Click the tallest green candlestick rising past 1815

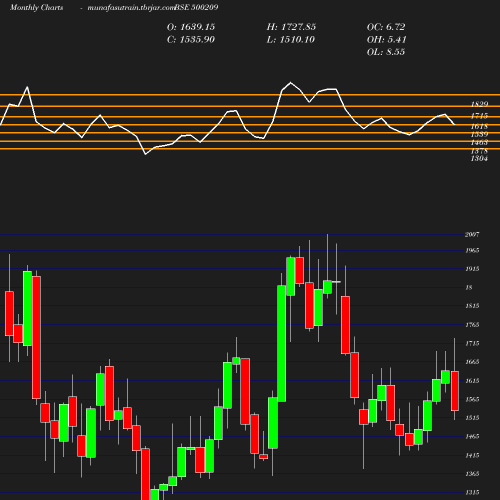(282, 343)
